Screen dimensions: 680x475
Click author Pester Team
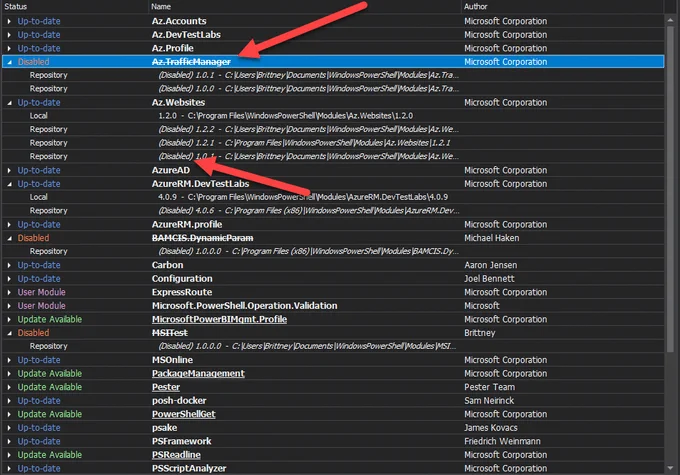489,387
